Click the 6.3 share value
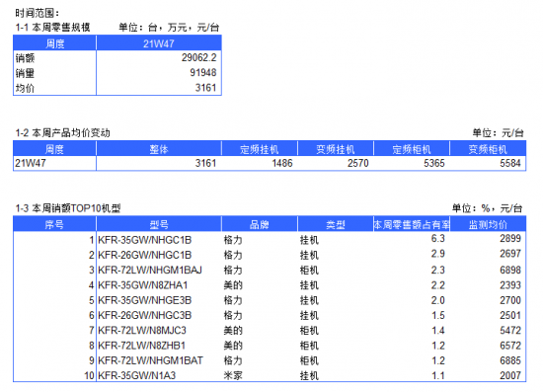The image size is (543, 392). click(437, 239)
